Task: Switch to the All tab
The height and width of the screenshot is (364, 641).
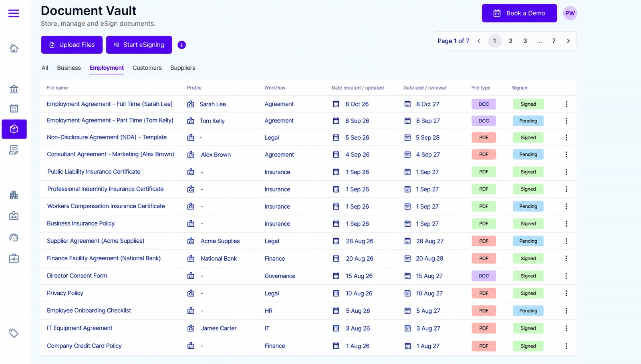Action: pyautogui.click(x=45, y=68)
